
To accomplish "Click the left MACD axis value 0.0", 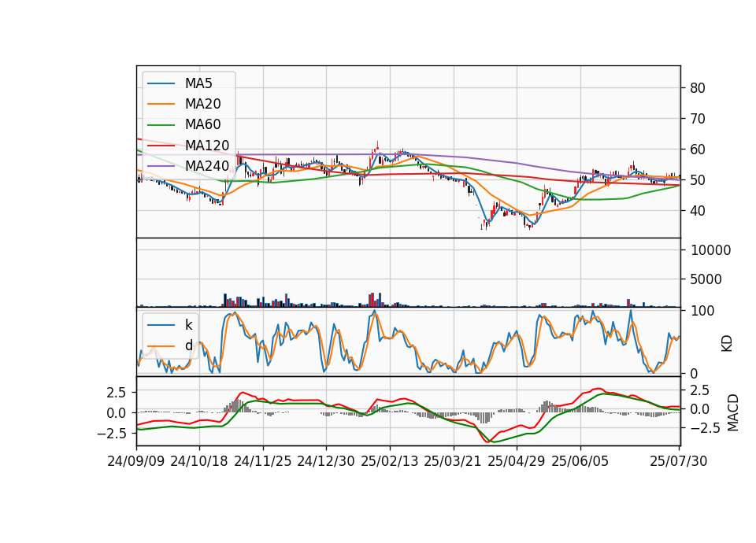I will click(117, 413).
